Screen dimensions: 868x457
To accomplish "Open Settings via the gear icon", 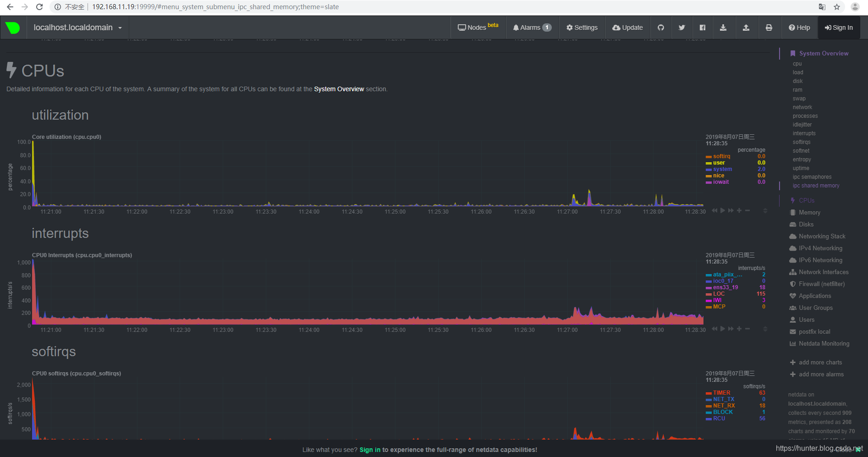I will click(x=582, y=28).
